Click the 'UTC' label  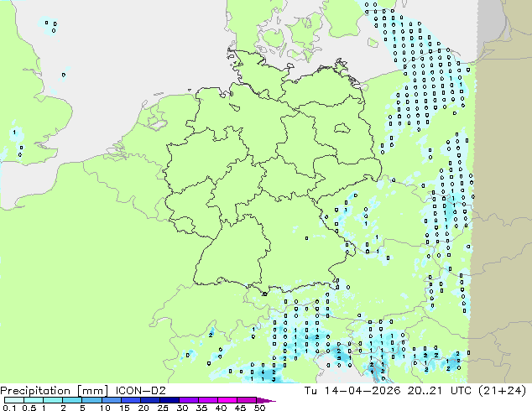point(462,391)
